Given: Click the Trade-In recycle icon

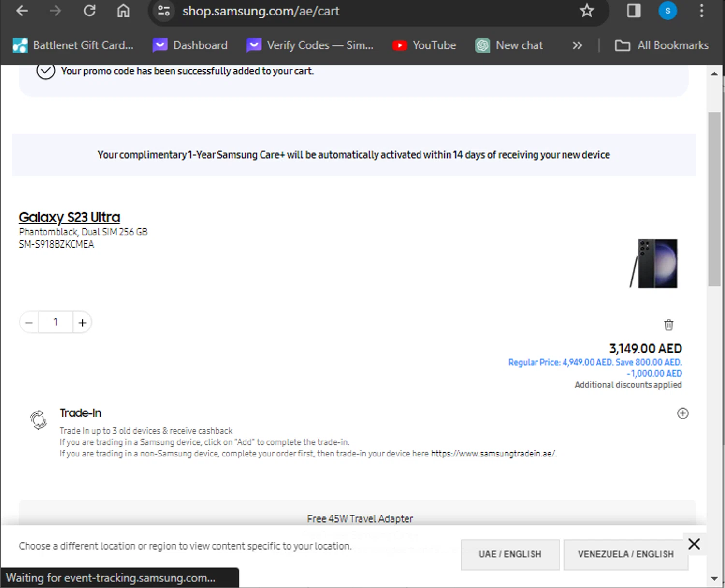Looking at the screenshot, I should point(39,420).
